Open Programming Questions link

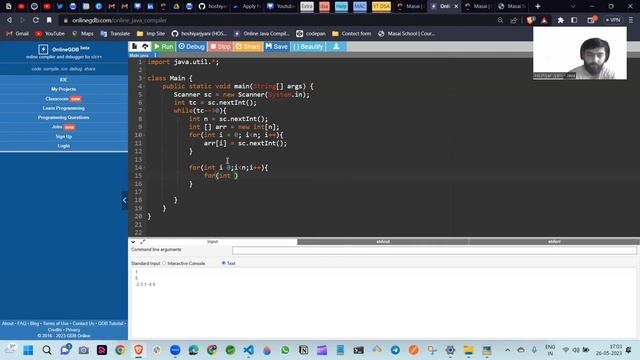coord(64,118)
